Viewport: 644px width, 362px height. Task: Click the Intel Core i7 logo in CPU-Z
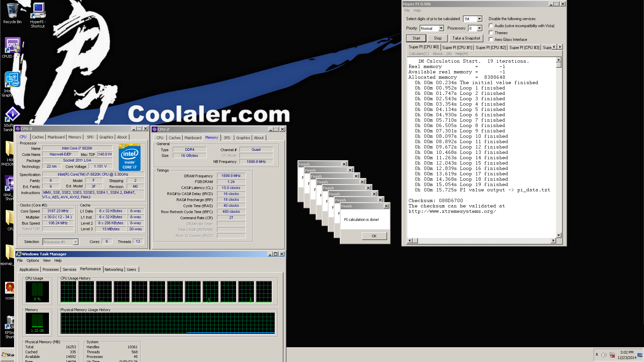click(x=129, y=158)
